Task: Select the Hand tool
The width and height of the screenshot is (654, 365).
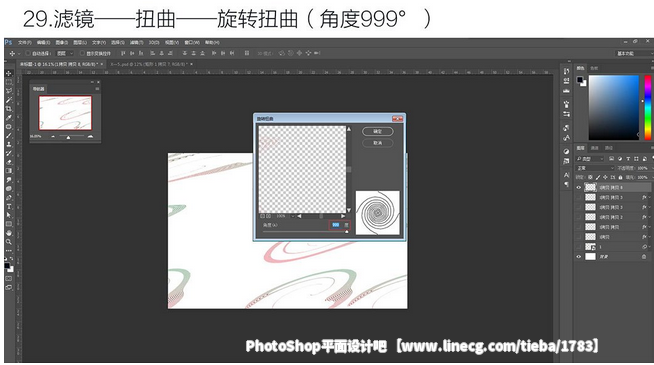Action: [9, 233]
